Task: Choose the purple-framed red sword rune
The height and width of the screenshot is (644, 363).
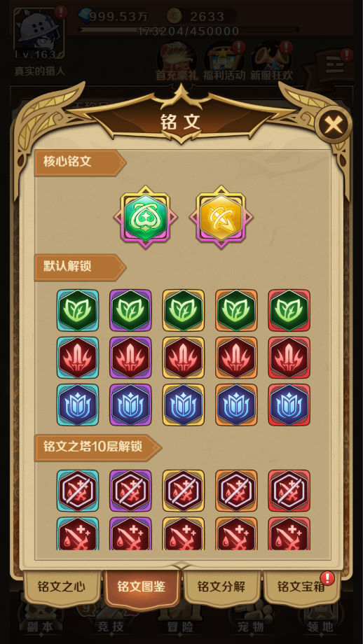Action: pyautogui.click(x=130, y=357)
